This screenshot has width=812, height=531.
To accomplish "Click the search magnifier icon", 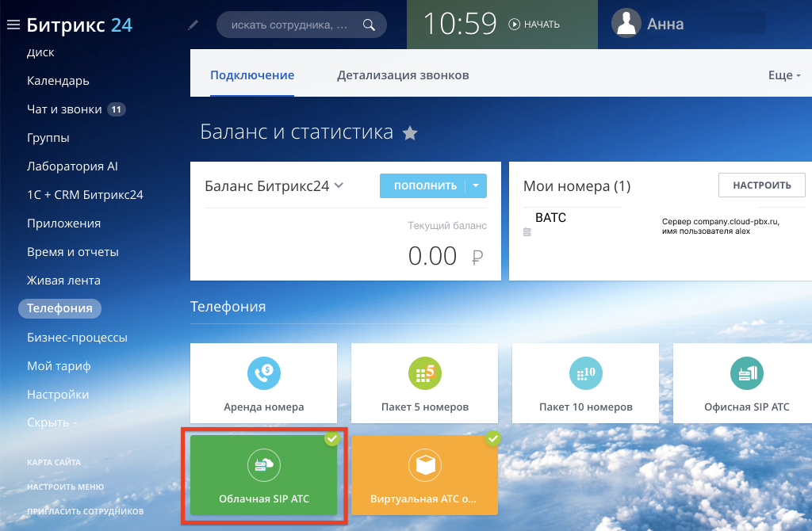I will tap(369, 25).
